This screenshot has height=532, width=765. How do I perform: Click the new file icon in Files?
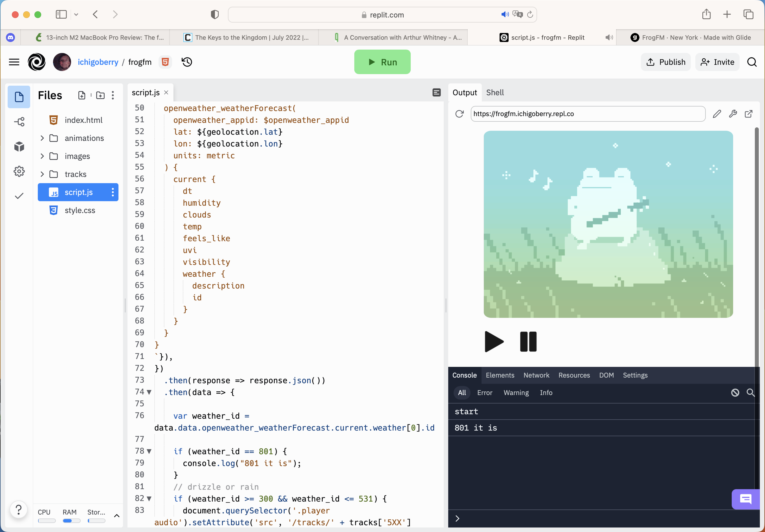point(82,96)
